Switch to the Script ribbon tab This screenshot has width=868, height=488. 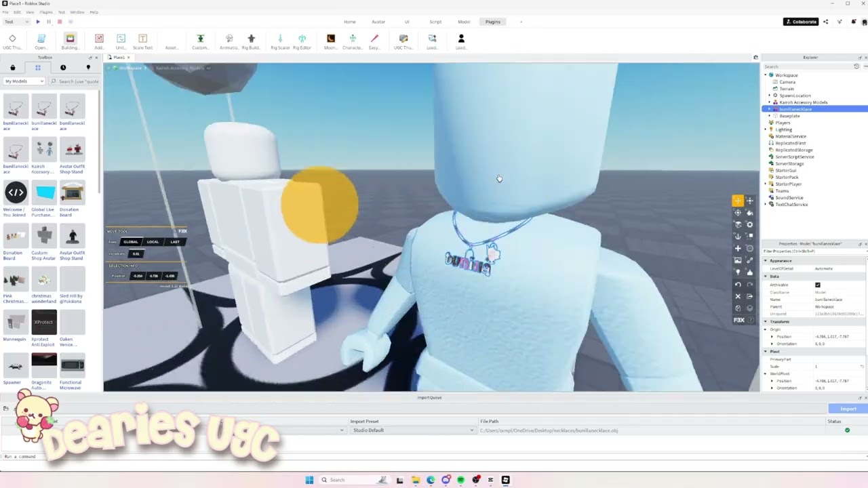click(435, 22)
